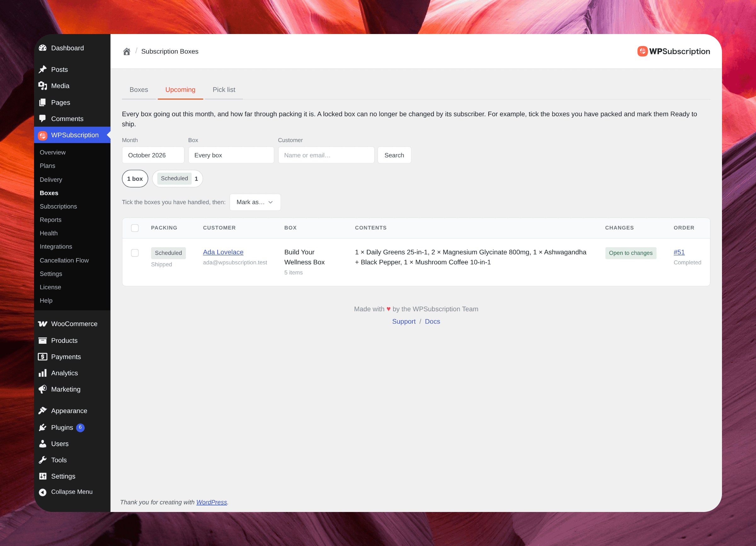Click the Users person icon
The width and height of the screenshot is (756, 546).
pos(43,444)
